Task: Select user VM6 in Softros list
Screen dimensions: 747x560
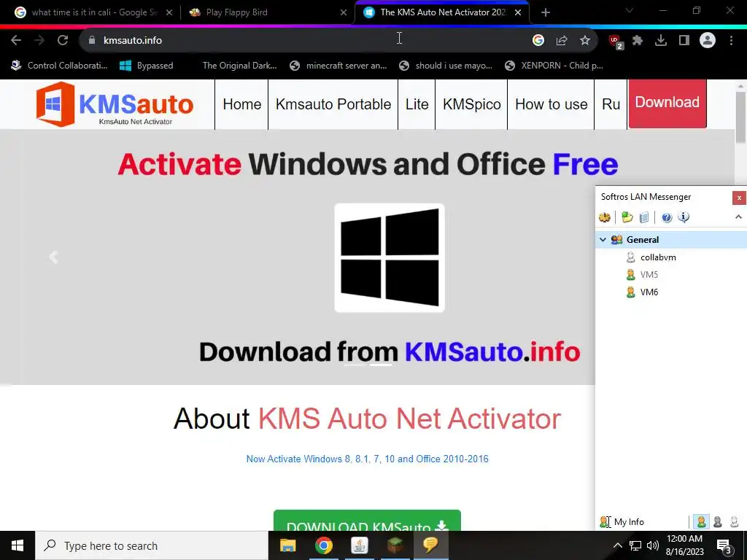Action: [649, 292]
